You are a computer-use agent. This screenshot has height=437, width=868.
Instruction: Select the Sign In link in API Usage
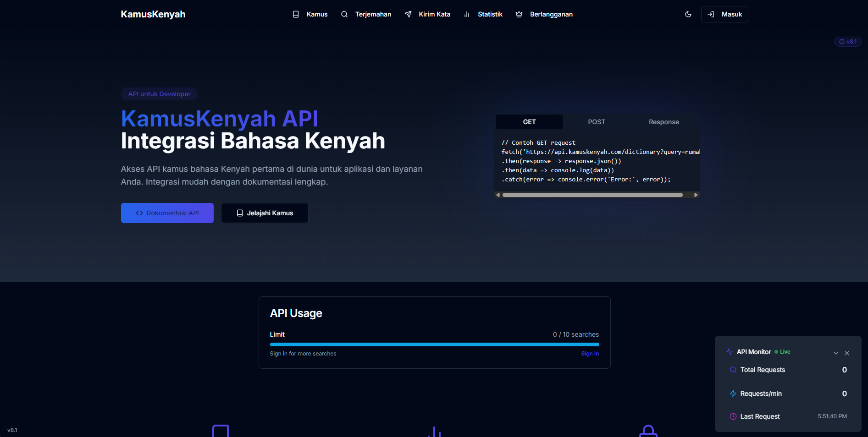590,353
